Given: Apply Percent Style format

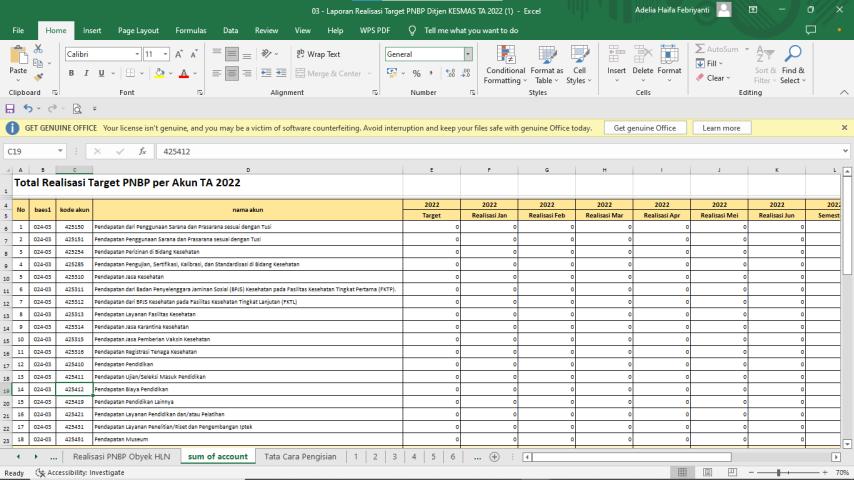Looking at the screenshot, I should tap(417, 73).
